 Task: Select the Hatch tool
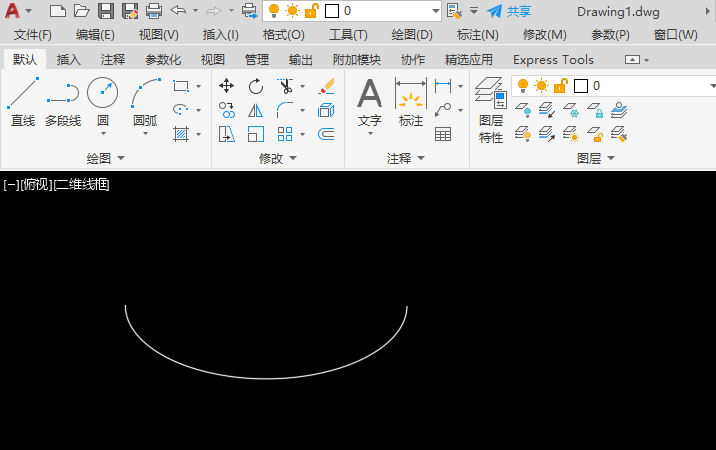point(181,134)
